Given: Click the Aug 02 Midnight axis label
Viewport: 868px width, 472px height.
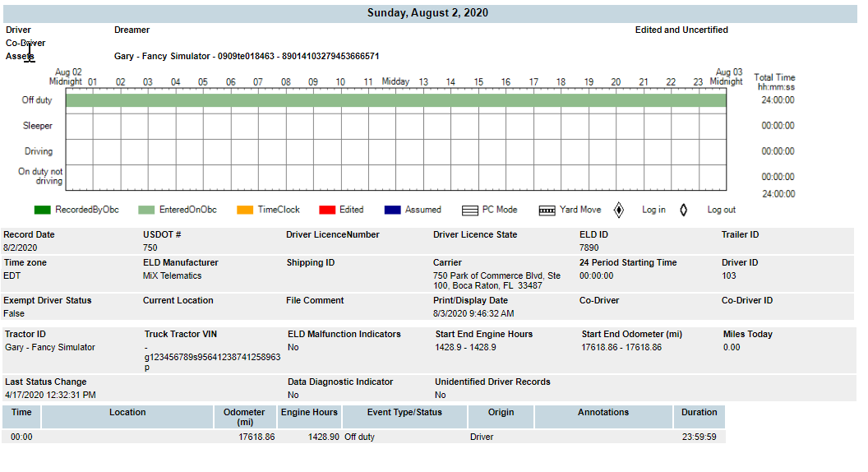Looking at the screenshot, I should [x=66, y=77].
